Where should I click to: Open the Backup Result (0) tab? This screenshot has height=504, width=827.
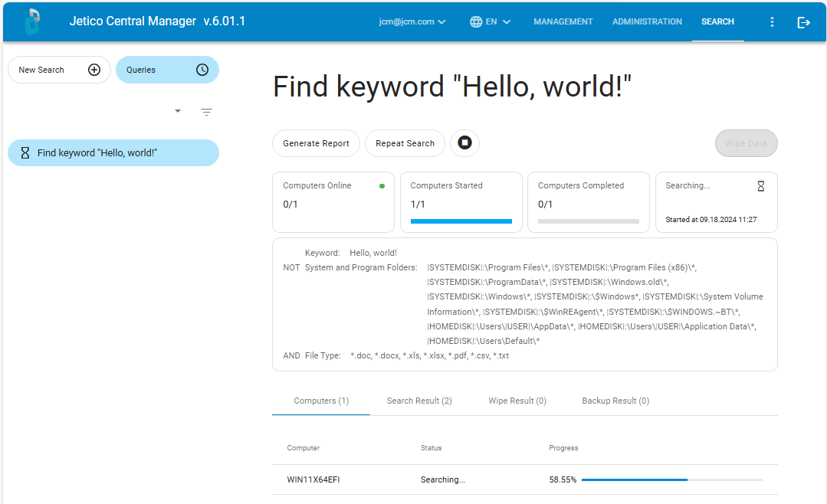(615, 401)
